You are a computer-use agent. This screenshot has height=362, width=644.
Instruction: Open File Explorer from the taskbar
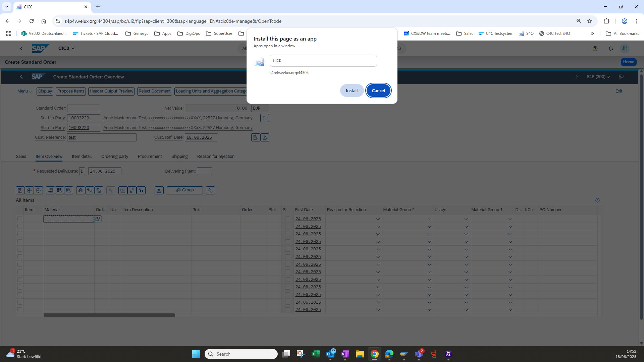pos(360,354)
